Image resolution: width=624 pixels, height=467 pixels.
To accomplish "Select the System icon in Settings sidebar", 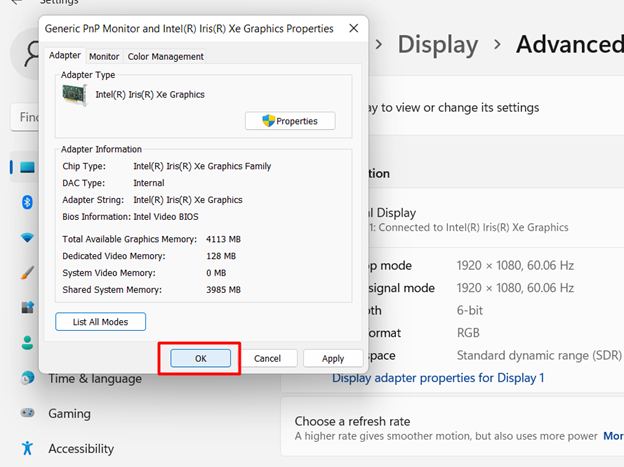I will pyautogui.click(x=27, y=167).
